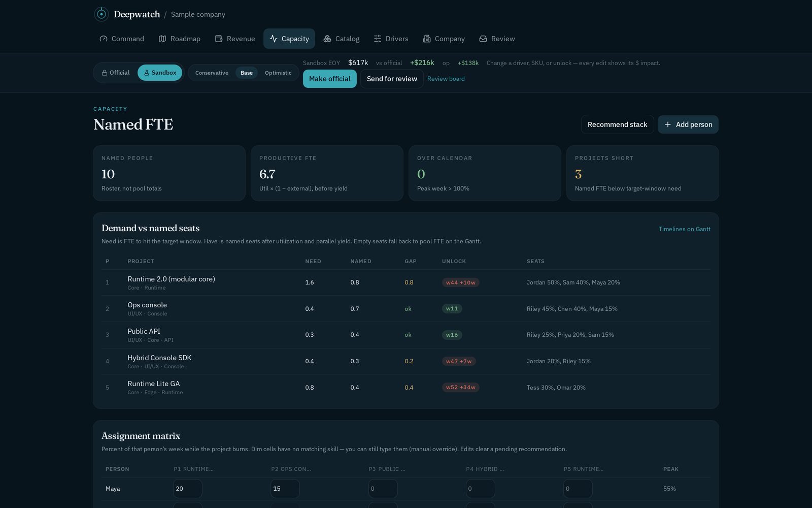Screen dimensions: 812x508
Task: Click the Revenue wallet icon
Action: click(x=219, y=39)
